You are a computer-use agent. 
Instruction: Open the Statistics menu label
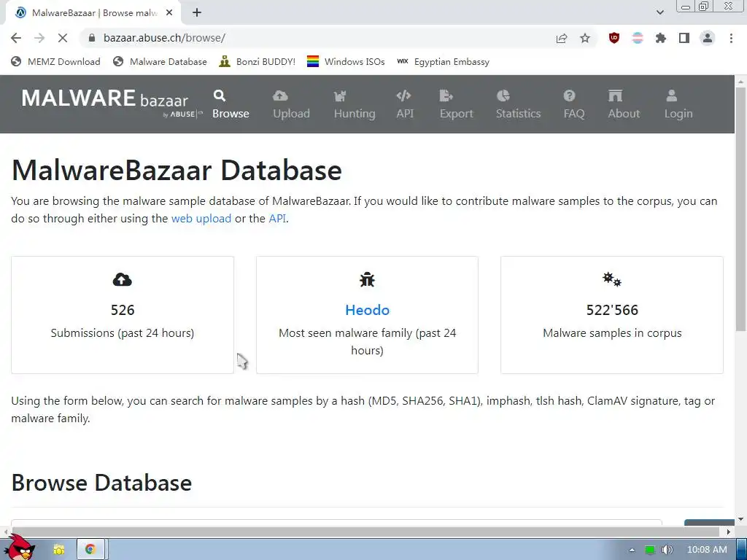[519, 113]
